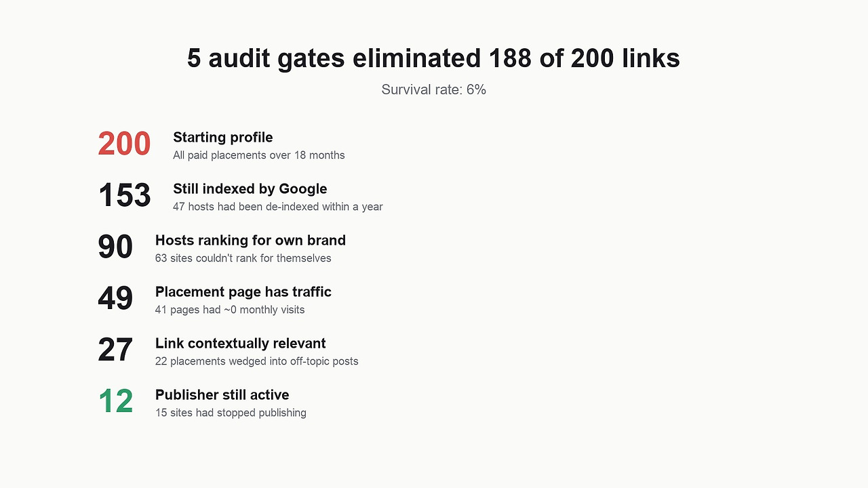Image resolution: width=868 pixels, height=488 pixels.
Task: Click the number 153
Action: click(124, 195)
